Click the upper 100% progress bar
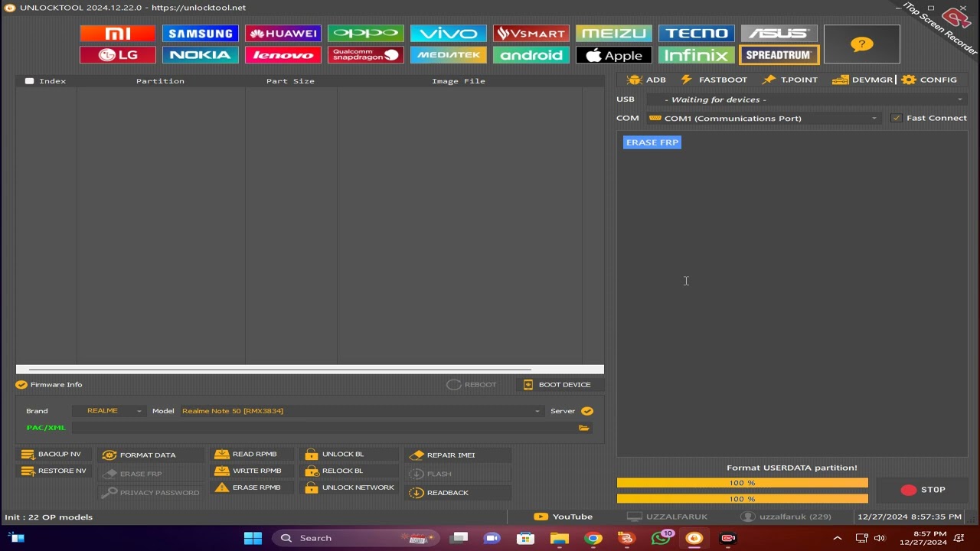 [743, 483]
